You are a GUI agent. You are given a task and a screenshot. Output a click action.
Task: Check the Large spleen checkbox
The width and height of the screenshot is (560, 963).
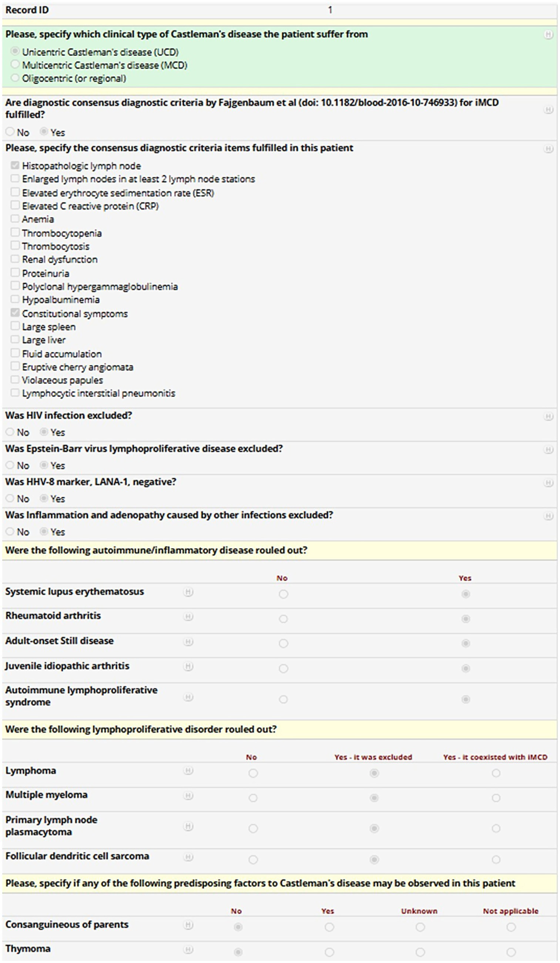click(x=15, y=326)
